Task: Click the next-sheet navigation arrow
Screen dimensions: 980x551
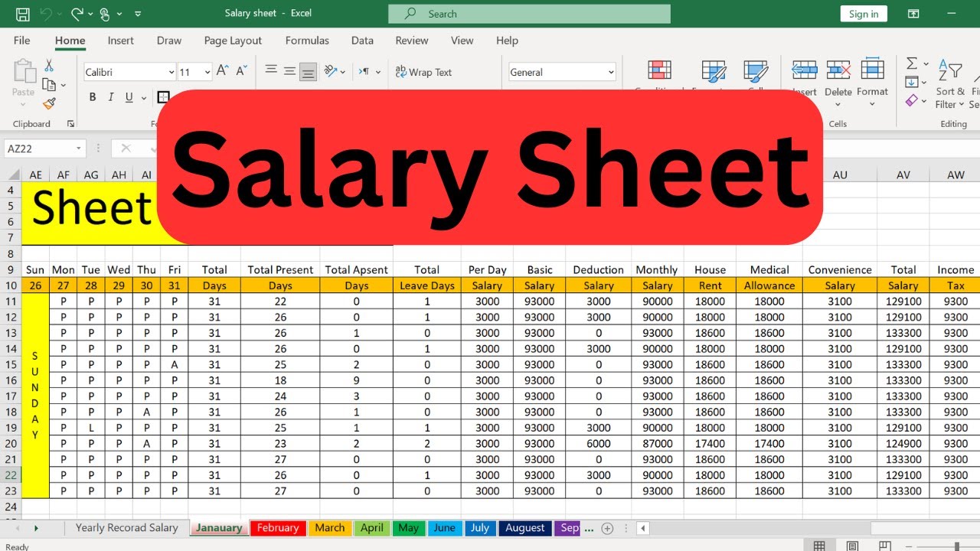Action: tap(36, 528)
